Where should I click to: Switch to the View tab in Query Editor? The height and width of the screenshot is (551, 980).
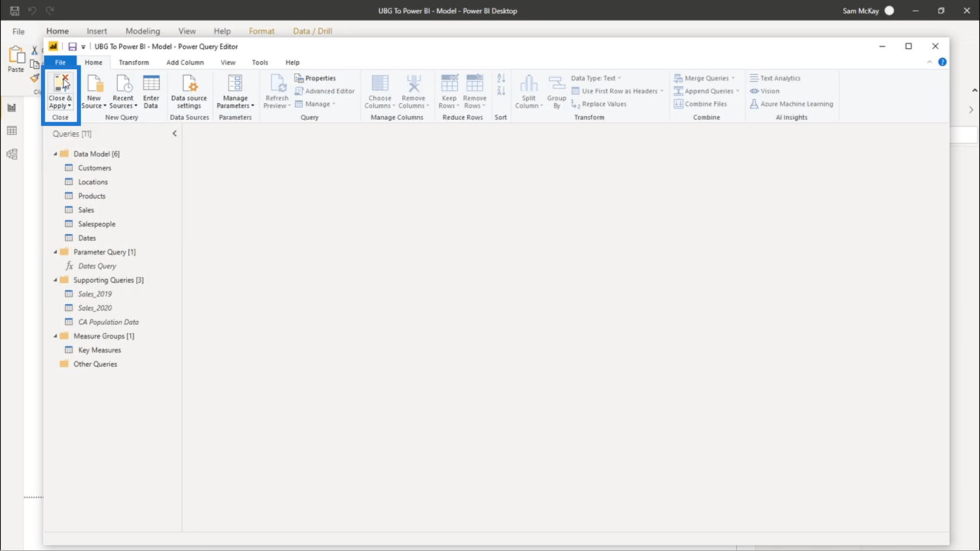coord(228,62)
